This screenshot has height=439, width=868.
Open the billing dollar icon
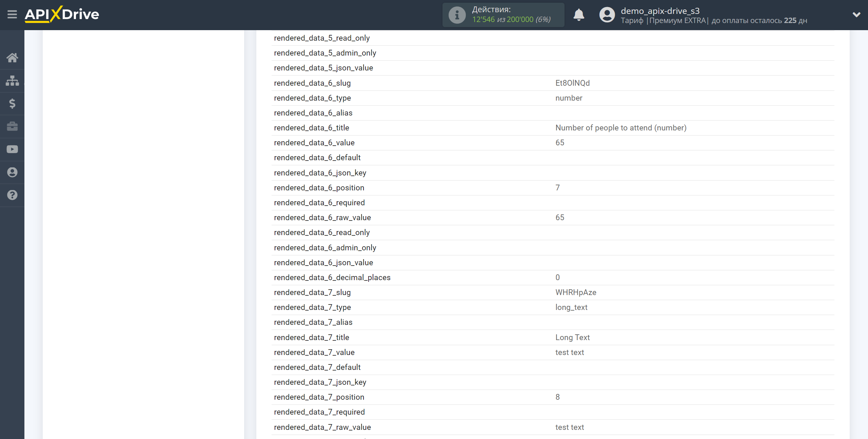pos(12,103)
